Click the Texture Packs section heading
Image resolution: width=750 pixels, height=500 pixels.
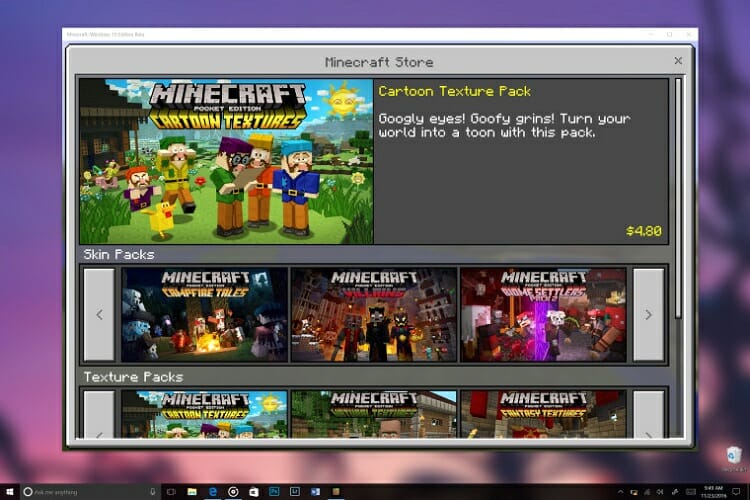click(133, 377)
